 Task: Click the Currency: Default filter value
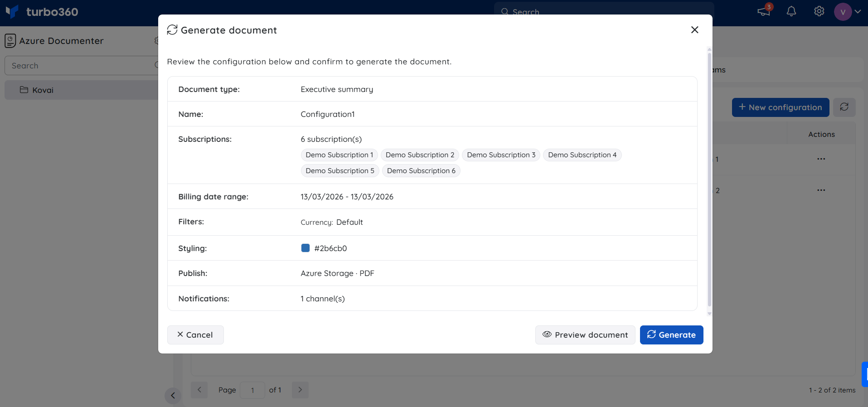pyautogui.click(x=332, y=222)
